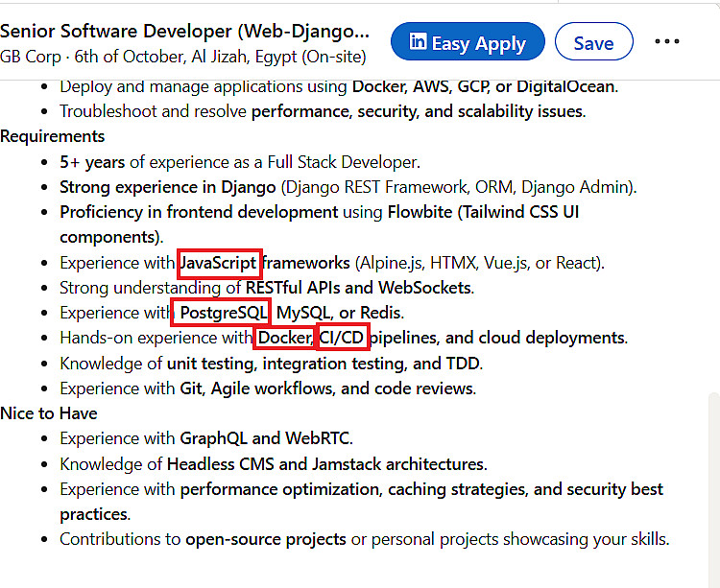Image resolution: width=720 pixels, height=588 pixels.
Task: Click the highlighted CI/CD keyword
Action: pyautogui.click(x=343, y=338)
